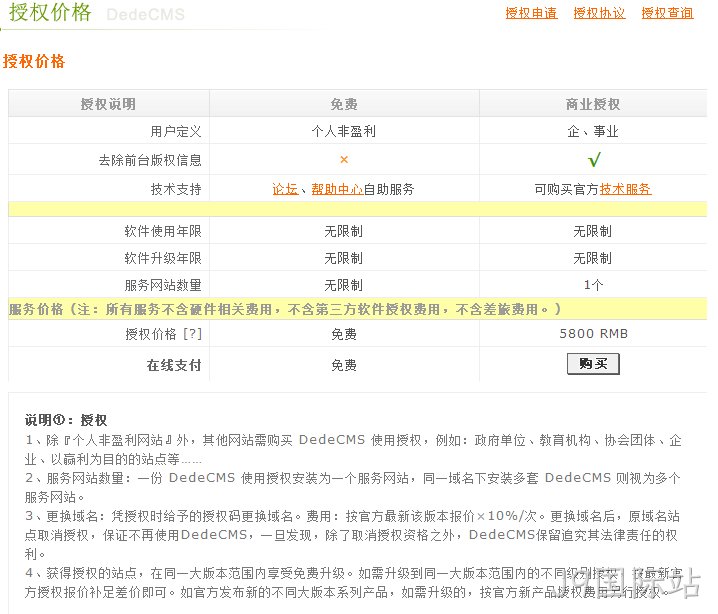Screen dimensions: 718x614
Task: Click the 1个 cell under 商业授权
Action: 593,285
